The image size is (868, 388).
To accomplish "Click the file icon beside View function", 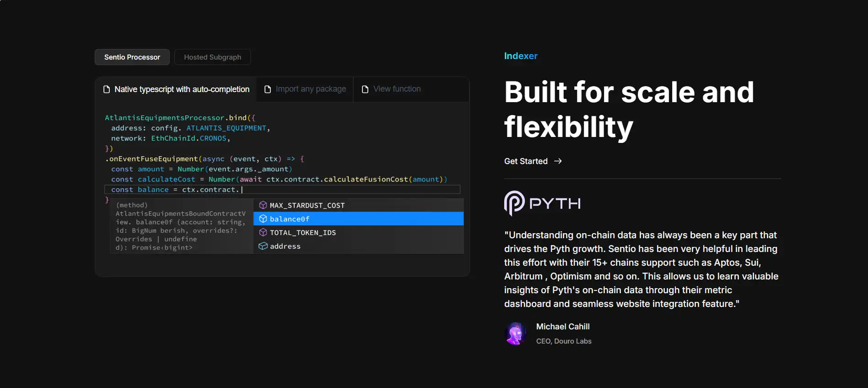I will (365, 89).
